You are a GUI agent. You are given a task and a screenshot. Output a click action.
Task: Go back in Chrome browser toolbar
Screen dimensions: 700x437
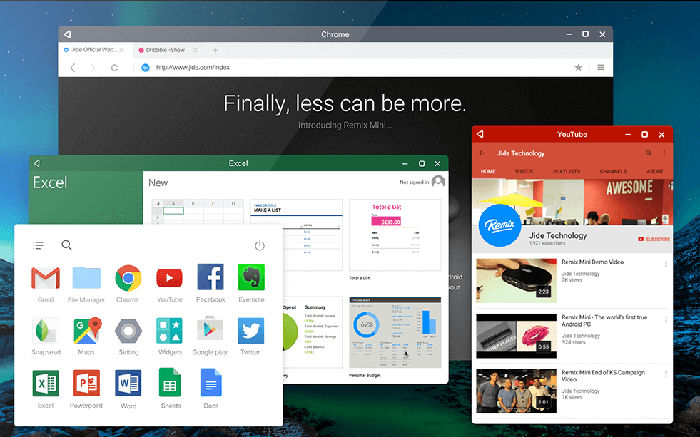[73, 67]
